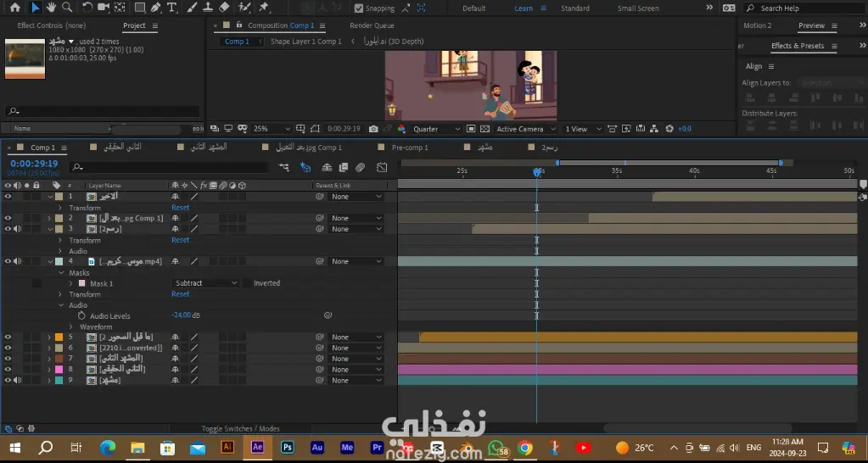This screenshot has height=463, width=868.
Task: Toggle the transparency grid icon
Action: click(485, 128)
